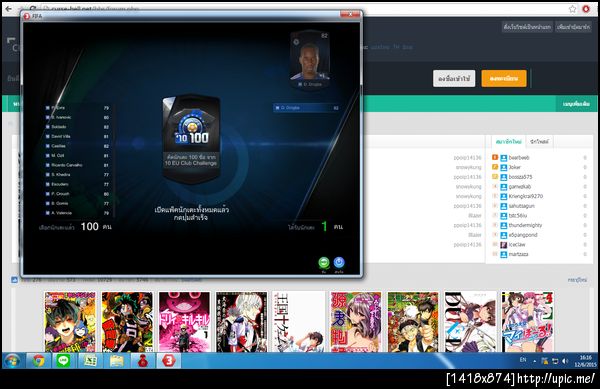
Task: Open the 10 EU Club Challenge pack card
Action: tap(191, 138)
